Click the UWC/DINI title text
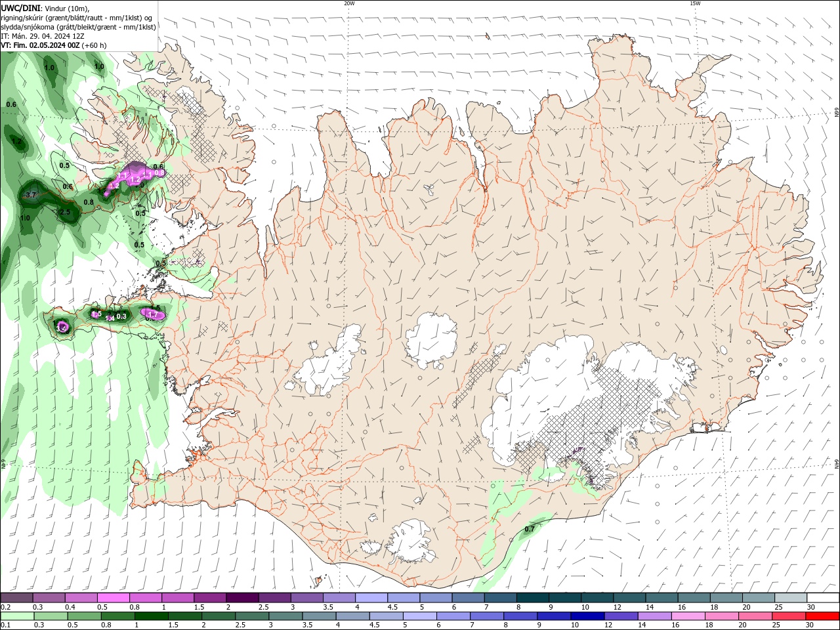The image size is (840, 630). pyautogui.click(x=20, y=8)
